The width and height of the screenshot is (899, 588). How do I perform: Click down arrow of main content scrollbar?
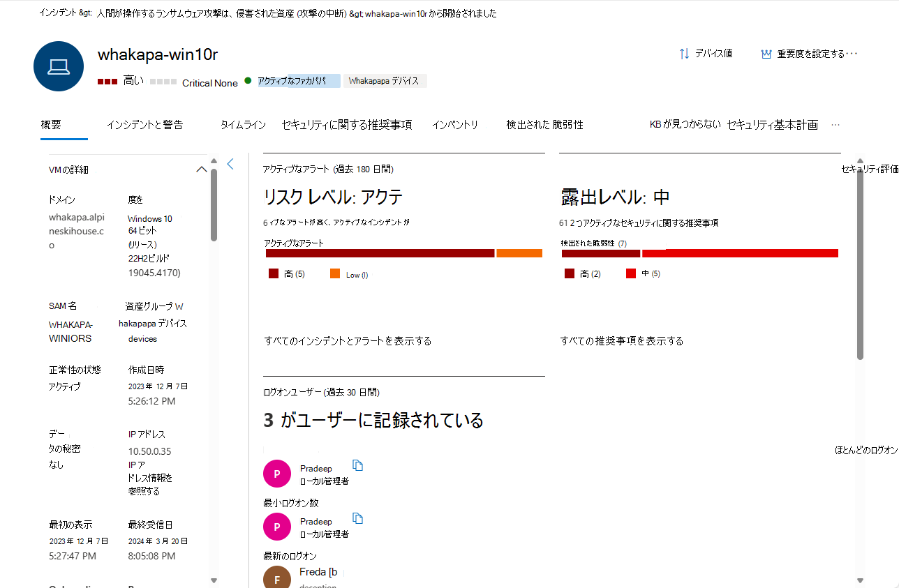coord(861,580)
